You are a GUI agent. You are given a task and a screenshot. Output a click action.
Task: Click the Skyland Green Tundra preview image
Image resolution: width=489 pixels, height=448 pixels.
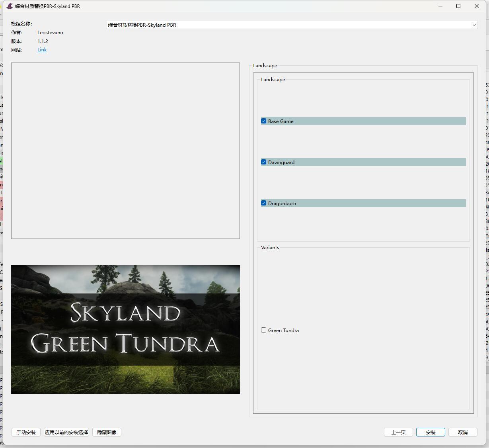pyautogui.click(x=125, y=329)
